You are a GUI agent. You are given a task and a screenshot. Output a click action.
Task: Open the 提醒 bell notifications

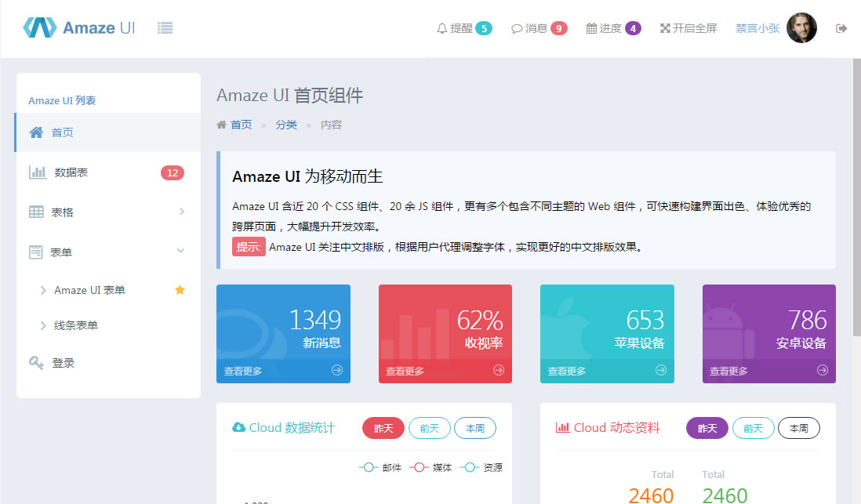point(442,28)
